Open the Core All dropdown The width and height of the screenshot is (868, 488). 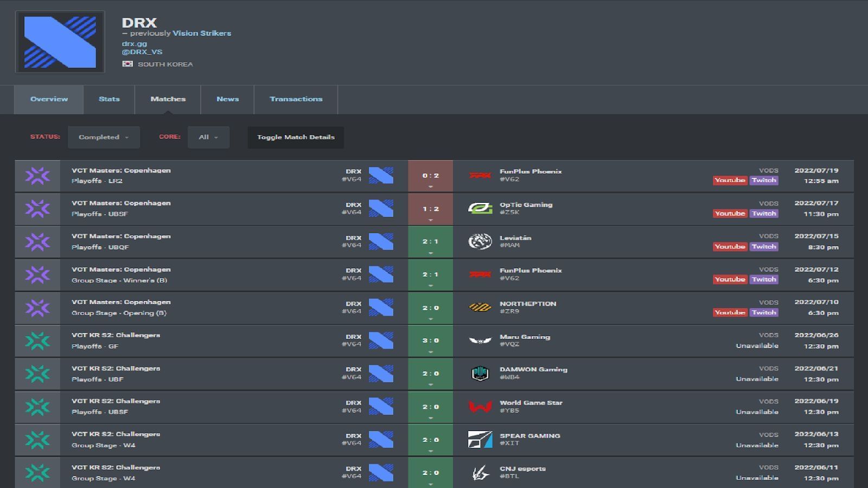point(208,137)
